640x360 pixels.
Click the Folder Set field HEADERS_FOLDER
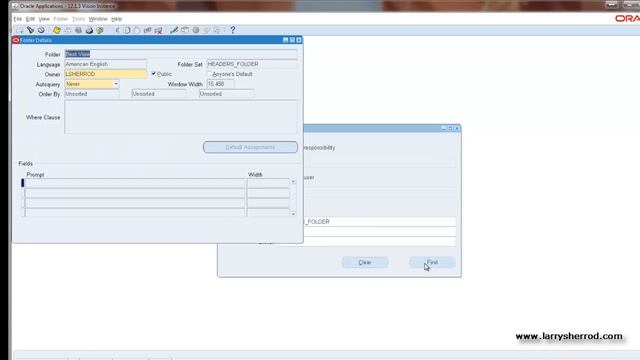click(x=252, y=64)
